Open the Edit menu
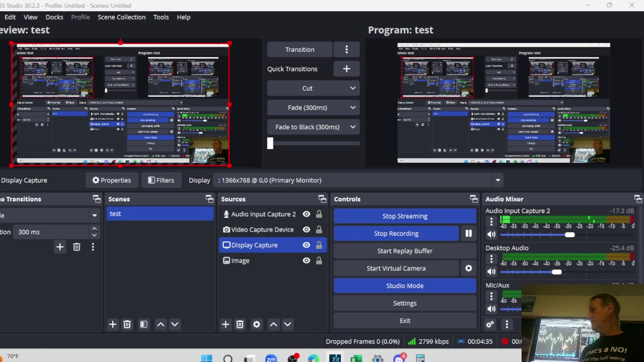644x362 pixels. click(x=10, y=17)
